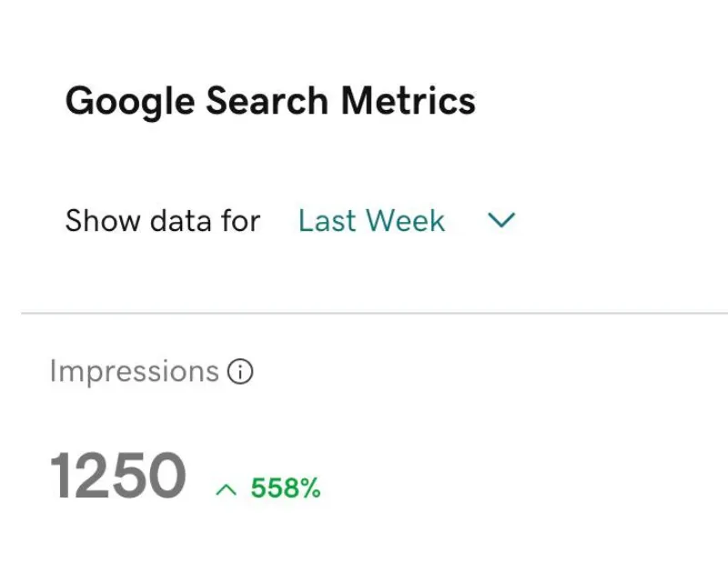728x573 pixels.
Task: Click the Impressions metric label
Action: [134, 372]
